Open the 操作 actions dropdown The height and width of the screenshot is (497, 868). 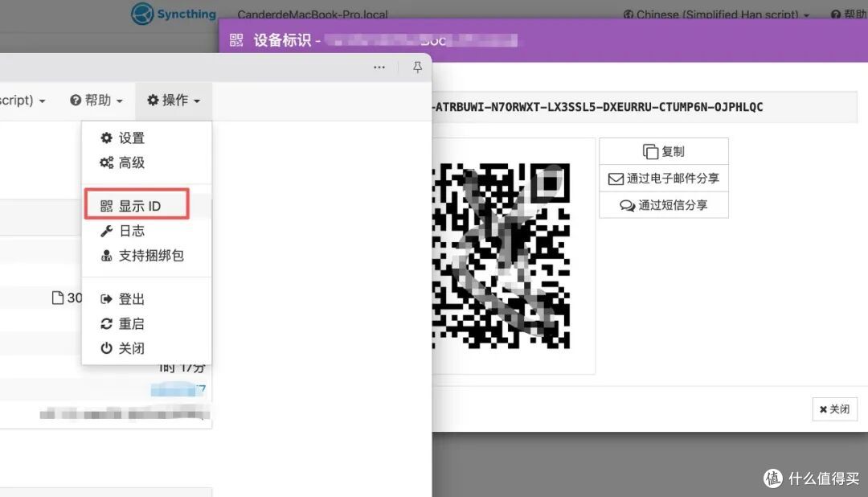pyautogui.click(x=174, y=101)
